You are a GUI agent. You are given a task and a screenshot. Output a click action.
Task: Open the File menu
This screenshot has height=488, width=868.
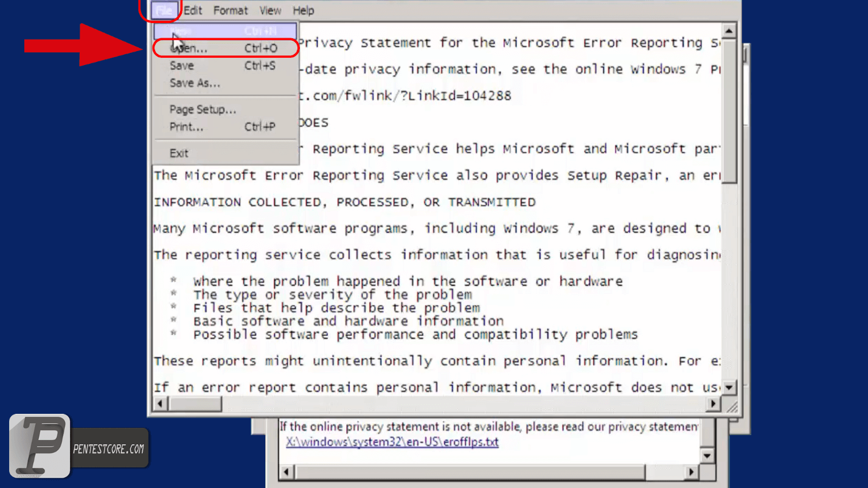pos(163,10)
